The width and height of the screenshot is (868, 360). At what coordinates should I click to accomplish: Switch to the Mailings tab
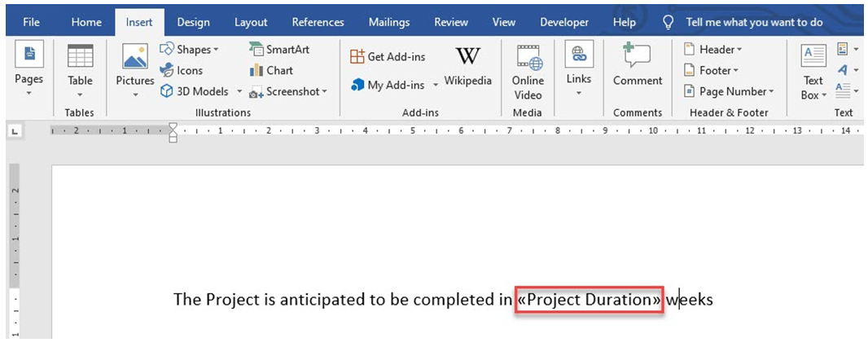(x=389, y=22)
